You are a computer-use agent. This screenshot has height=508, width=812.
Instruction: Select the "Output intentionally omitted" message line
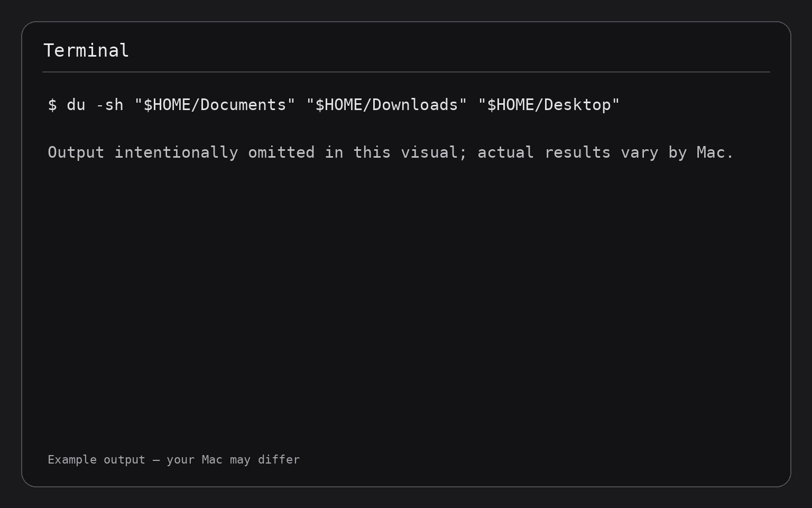point(391,152)
